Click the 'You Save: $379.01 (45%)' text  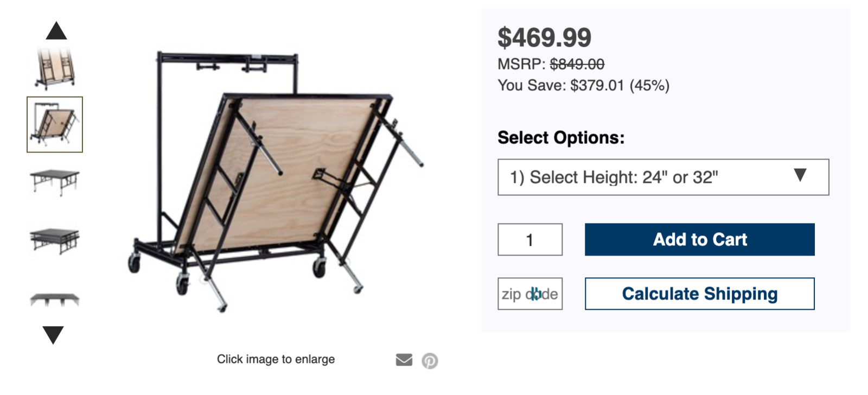(x=583, y=86)
